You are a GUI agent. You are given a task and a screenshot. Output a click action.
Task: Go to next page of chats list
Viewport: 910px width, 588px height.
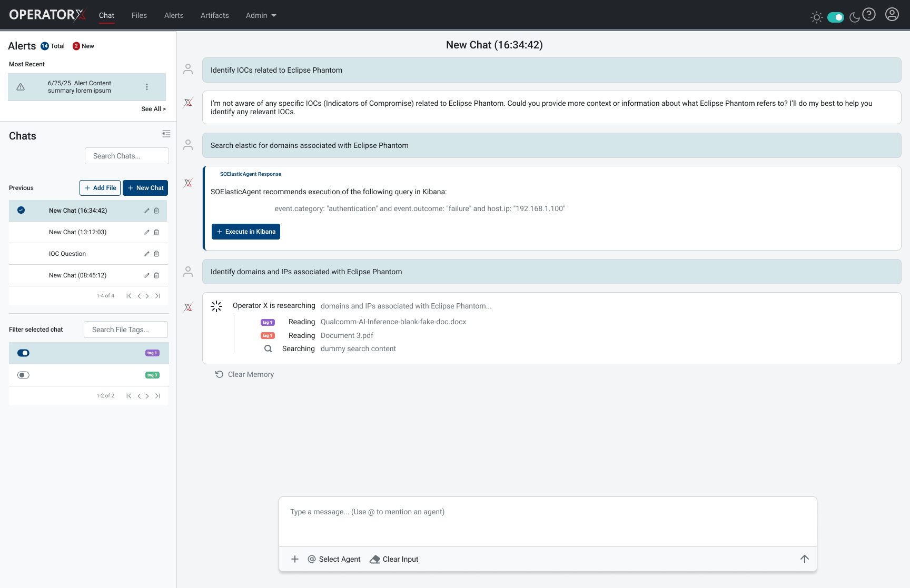click(147, 296)
